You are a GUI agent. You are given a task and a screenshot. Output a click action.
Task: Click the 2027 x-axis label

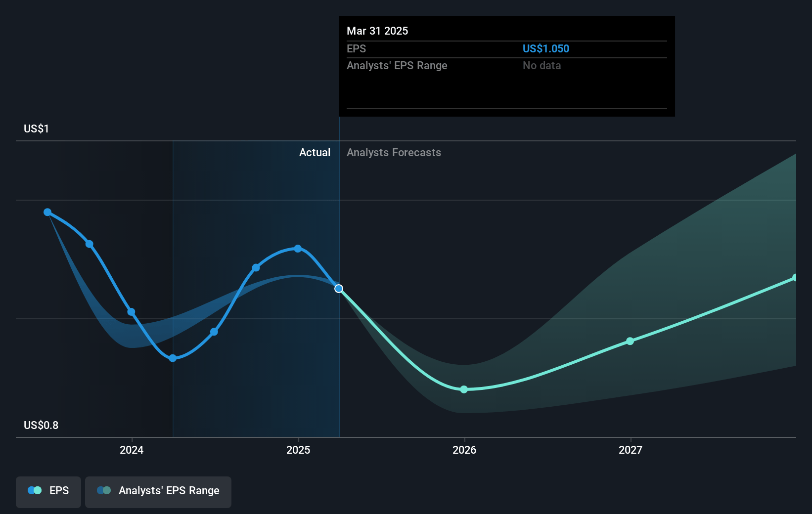pyautogui.click(x=631, y=450)
